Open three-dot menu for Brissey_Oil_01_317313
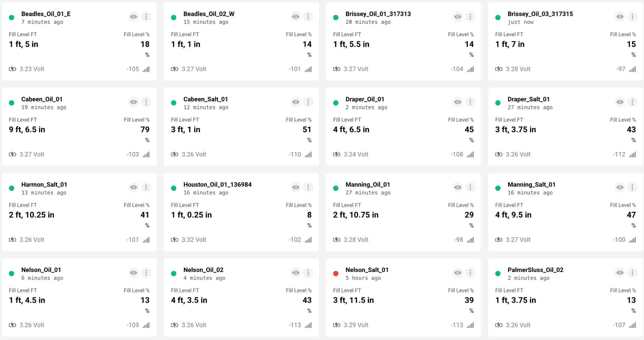644x340 pixels. pos(470,17)
